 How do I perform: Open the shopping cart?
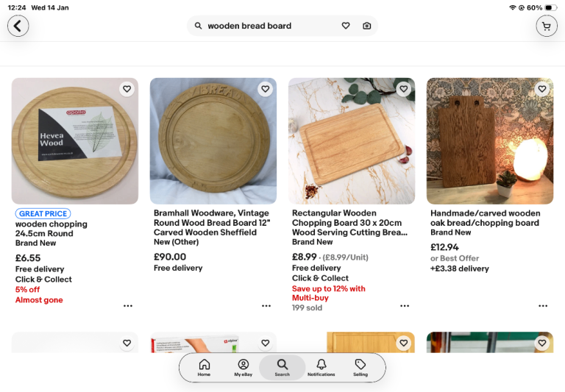pos(547,26)
